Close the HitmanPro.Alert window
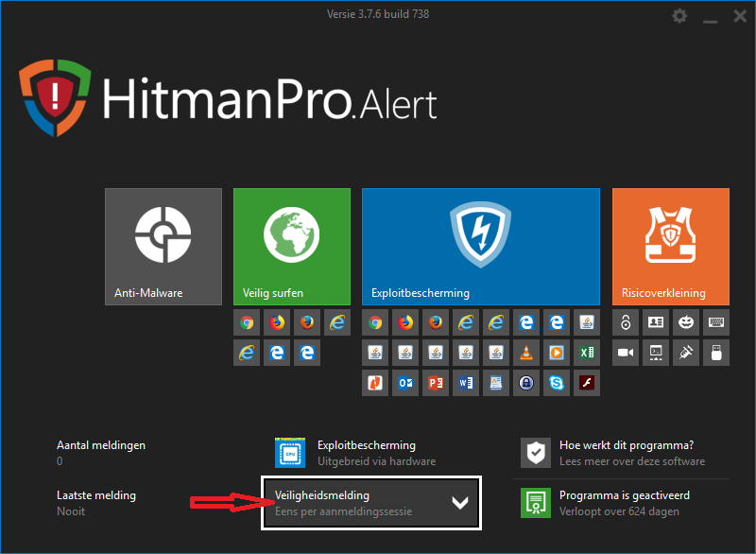 pos(740,16)
